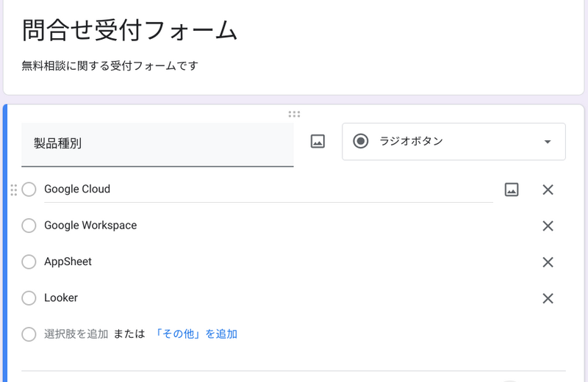Remove the AppSheet option
Viewport: 588px width, 382px height.
click(x=548, y=262)
